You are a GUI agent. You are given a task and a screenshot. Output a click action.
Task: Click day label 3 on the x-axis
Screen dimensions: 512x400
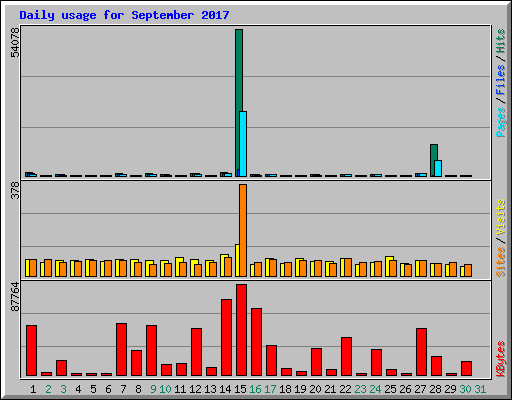tap(63, 389)
